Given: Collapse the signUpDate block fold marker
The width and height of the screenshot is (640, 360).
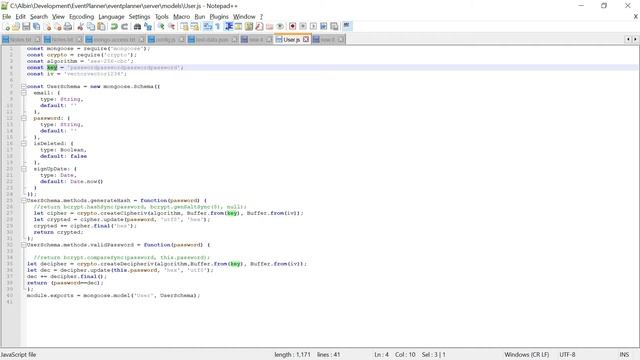Looking at the screenshot, I should pos(24,169).
